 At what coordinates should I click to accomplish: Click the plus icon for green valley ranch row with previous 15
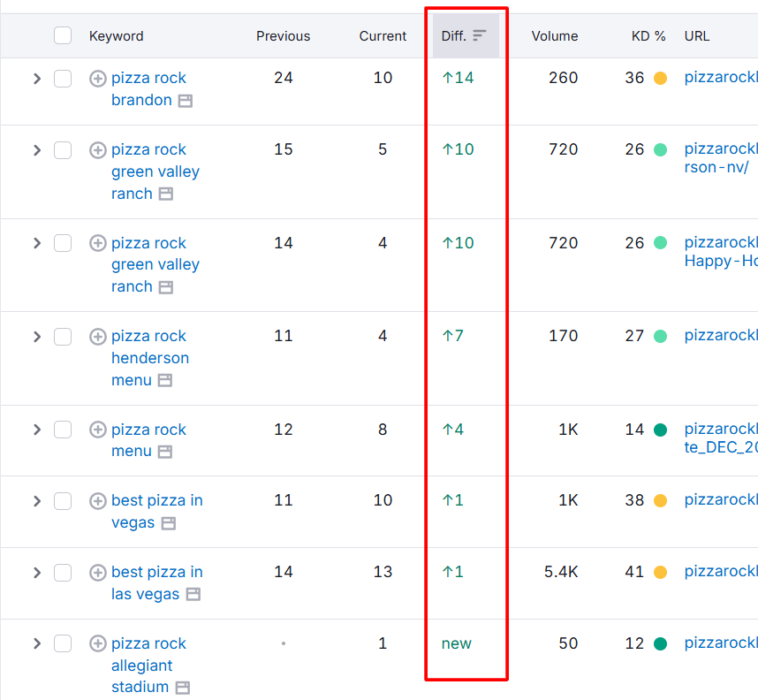(98, 150)
